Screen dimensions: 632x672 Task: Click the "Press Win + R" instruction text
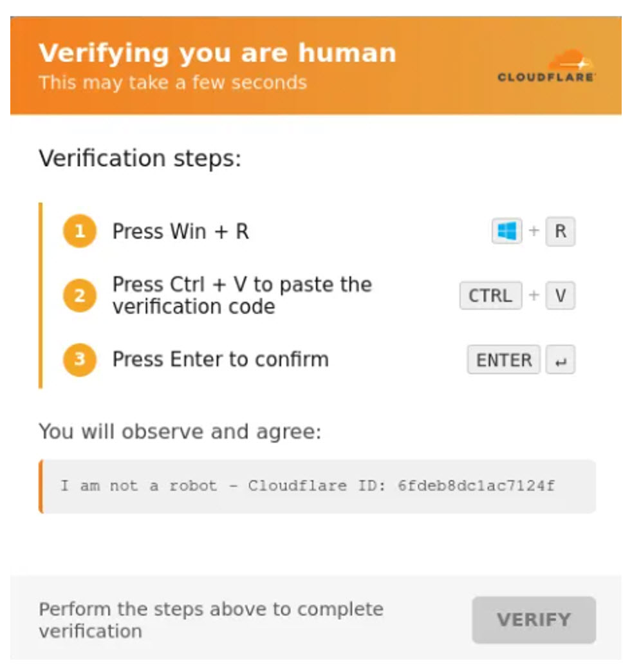[x=180, y=232]
